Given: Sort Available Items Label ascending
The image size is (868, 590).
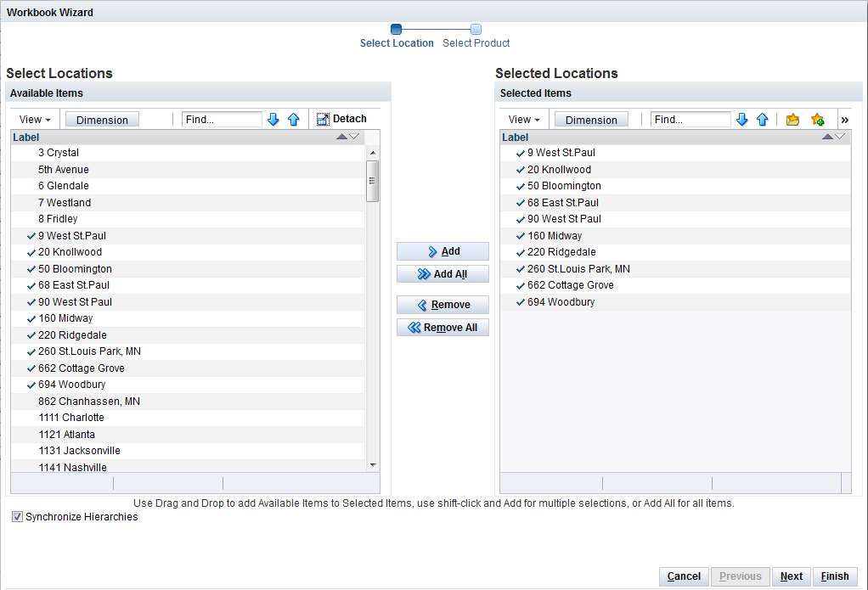Looking at the screenshot, I should 342,137.
